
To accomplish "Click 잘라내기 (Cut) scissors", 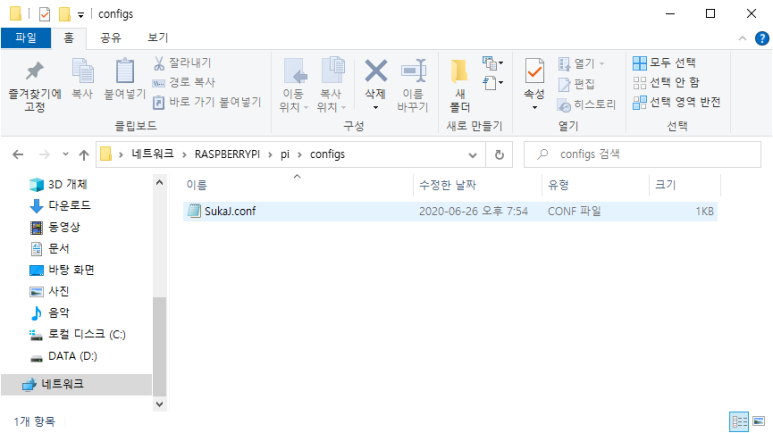I will [182, 63].
